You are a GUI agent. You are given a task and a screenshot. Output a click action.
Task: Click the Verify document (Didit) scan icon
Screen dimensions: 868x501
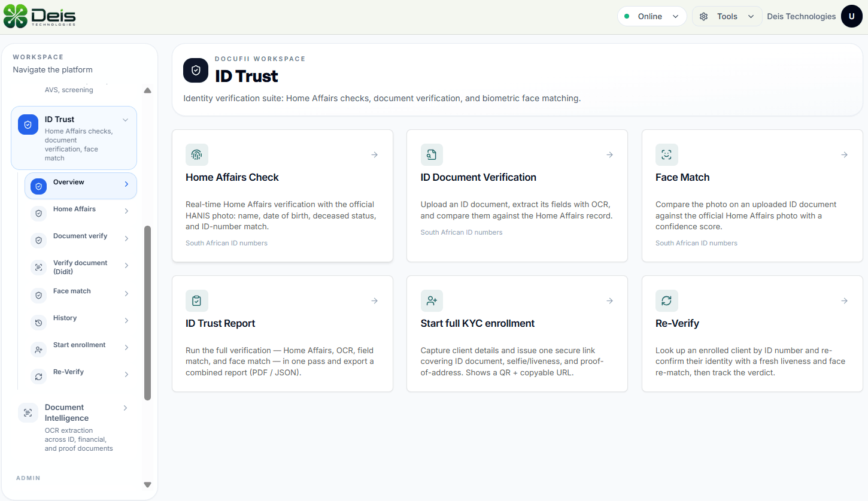pyautogui.click(x=38, y=267)
